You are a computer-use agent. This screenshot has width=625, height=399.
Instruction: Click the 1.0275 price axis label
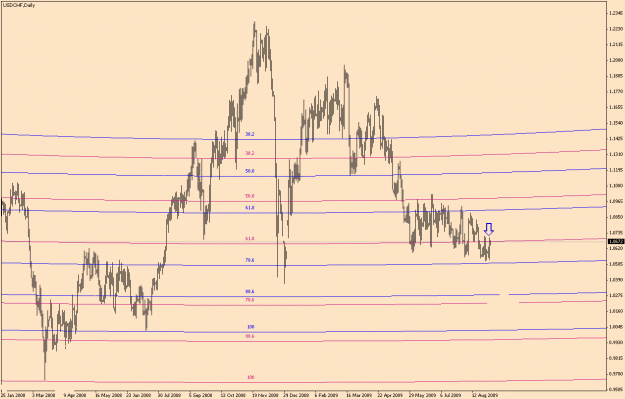(616, 295)
